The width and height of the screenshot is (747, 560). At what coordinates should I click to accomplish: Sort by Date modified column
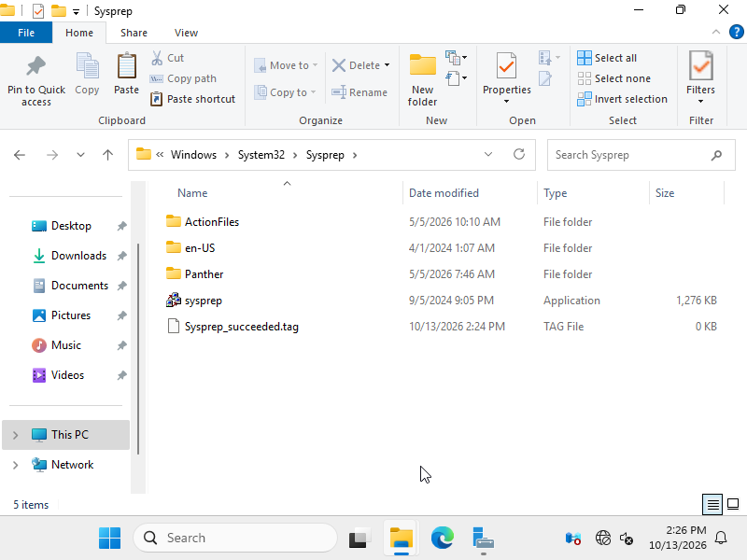pyautogui.click(x=444, y=193)
